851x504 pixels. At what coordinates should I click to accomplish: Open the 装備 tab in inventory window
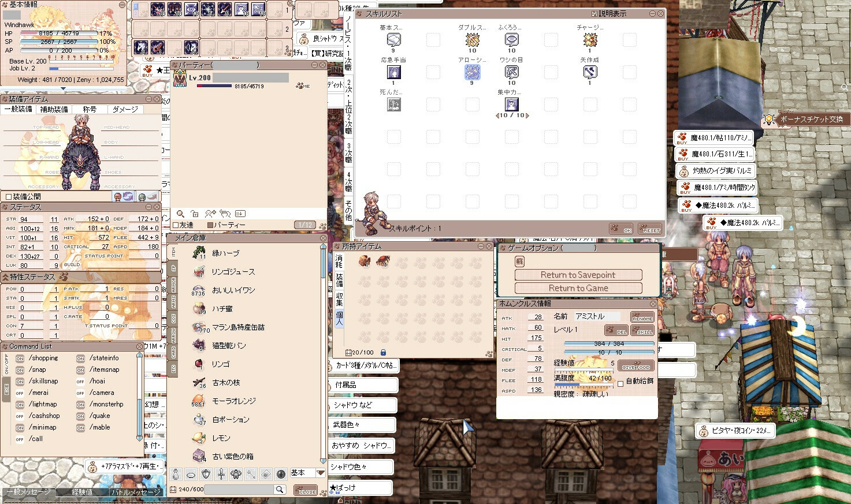click(x=339, y=280)
